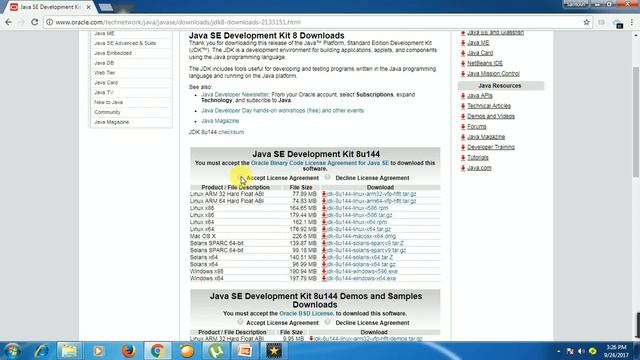The image size is (640, 360).
Task: Open uTorrent from the taskbar
Action: pyautogui.click(x=216, y=351)
